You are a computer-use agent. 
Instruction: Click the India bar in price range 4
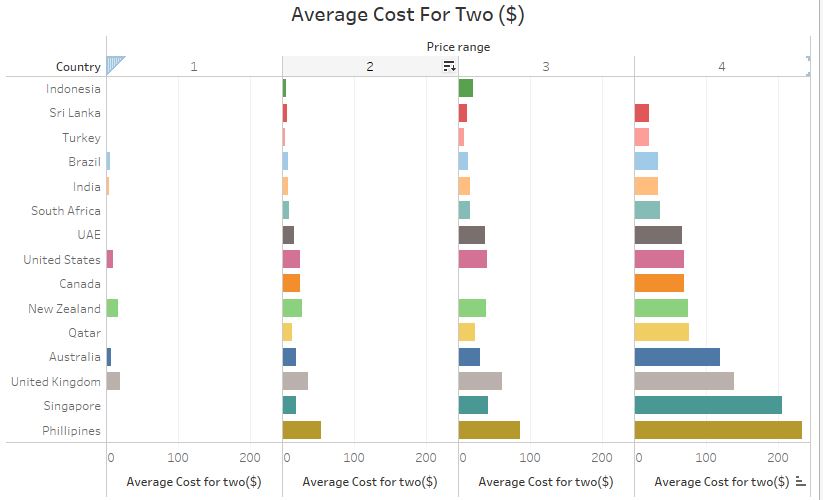click(x=646, y=186)
